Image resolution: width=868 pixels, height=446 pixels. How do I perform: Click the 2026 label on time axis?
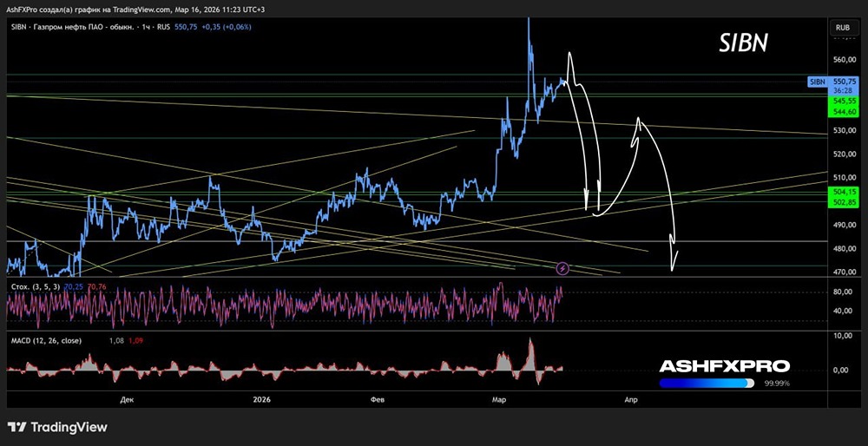(x=261, y=399)
